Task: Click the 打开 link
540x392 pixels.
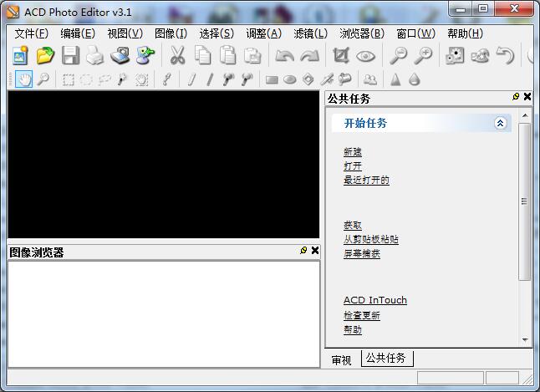Action: tap(353, 166)
